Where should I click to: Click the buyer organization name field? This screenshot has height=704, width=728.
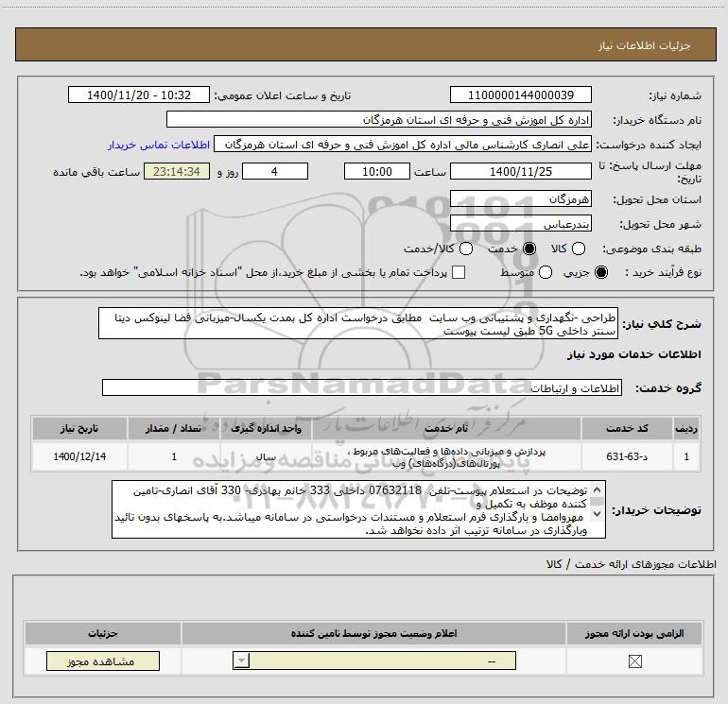pyautogui.click(x=379, y=120)
